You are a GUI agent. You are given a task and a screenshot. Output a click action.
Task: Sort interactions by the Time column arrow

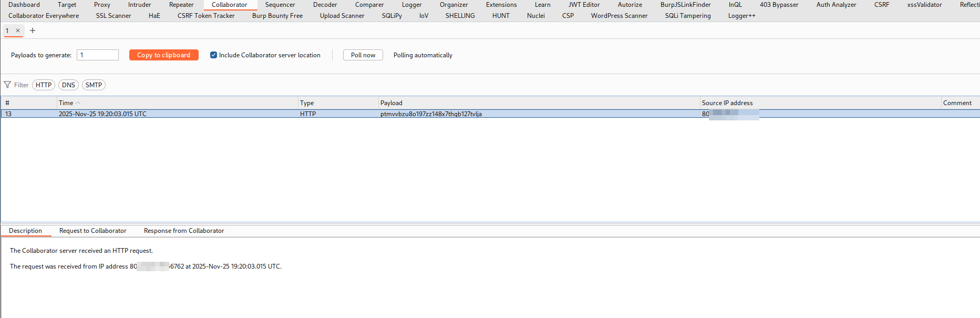point(78,103)
